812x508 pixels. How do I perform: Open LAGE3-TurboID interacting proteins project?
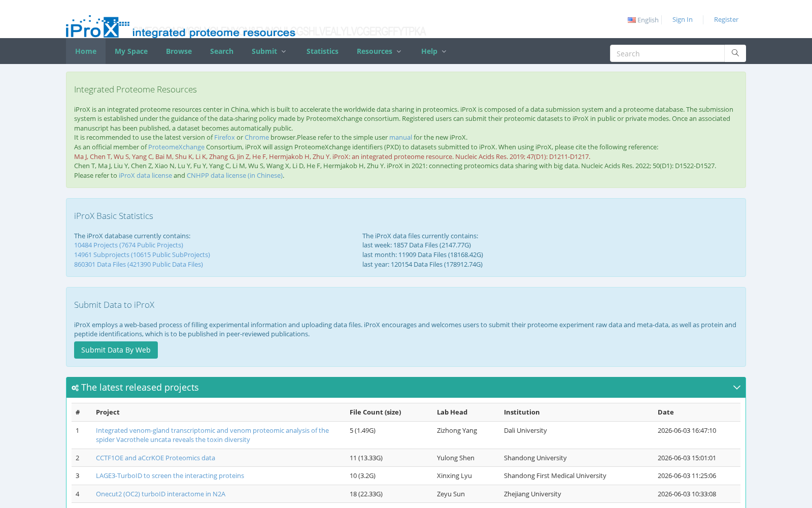pos(170,475)
